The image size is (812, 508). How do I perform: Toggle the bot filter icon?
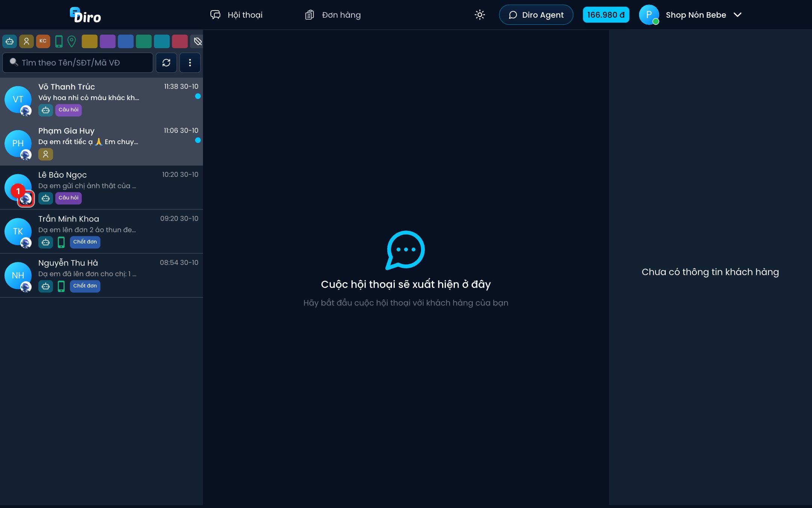click(x=10, y=41)
